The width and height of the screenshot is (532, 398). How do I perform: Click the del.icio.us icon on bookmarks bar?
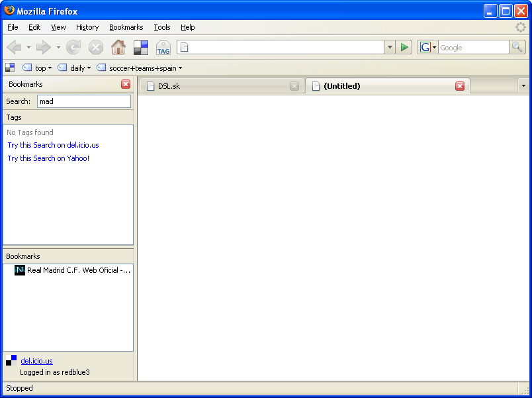click(x=10, y=68)
